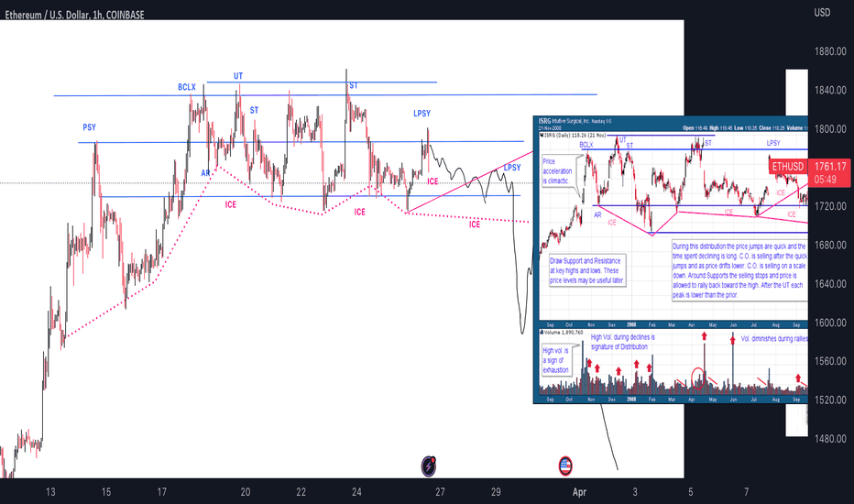Viewport: 854px width, 504px height.
Task: Click the Ethereum / U.S. Dollar chart title
Action: point(74,15)
